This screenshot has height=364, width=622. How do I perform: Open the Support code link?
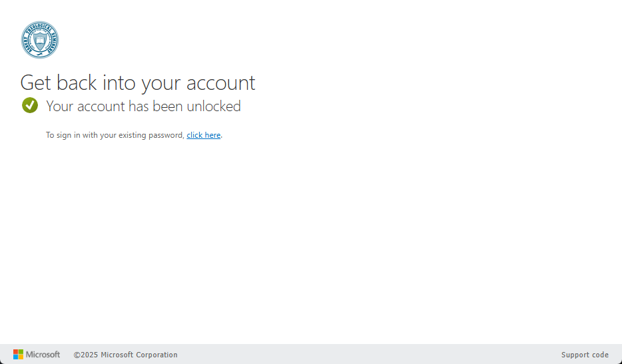click(x=585, y=355)
